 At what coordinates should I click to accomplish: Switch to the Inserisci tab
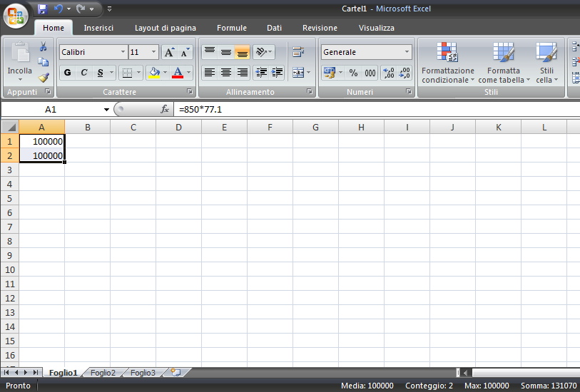pos(98,28)
